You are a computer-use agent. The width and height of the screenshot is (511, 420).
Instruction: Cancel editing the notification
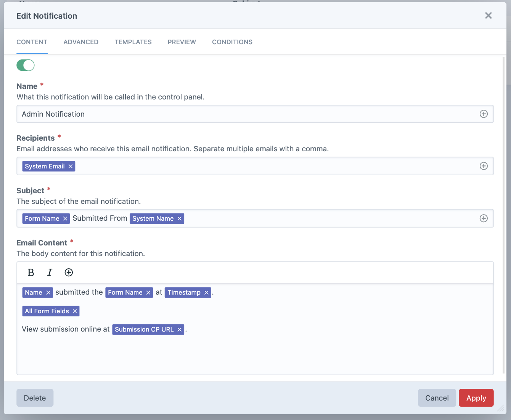click(437, 398)
